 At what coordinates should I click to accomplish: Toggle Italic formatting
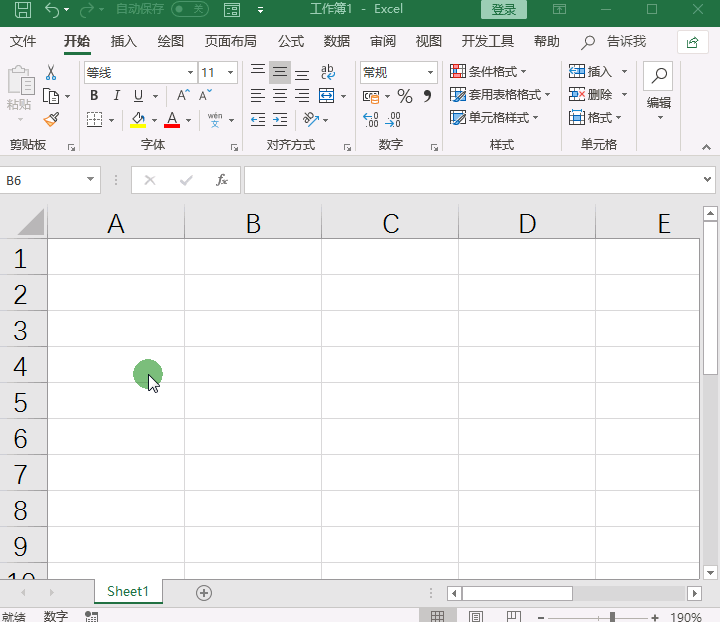point(116,96)
